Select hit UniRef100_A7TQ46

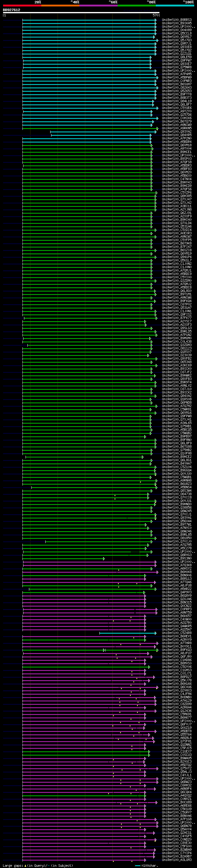[x=177, y=582]
